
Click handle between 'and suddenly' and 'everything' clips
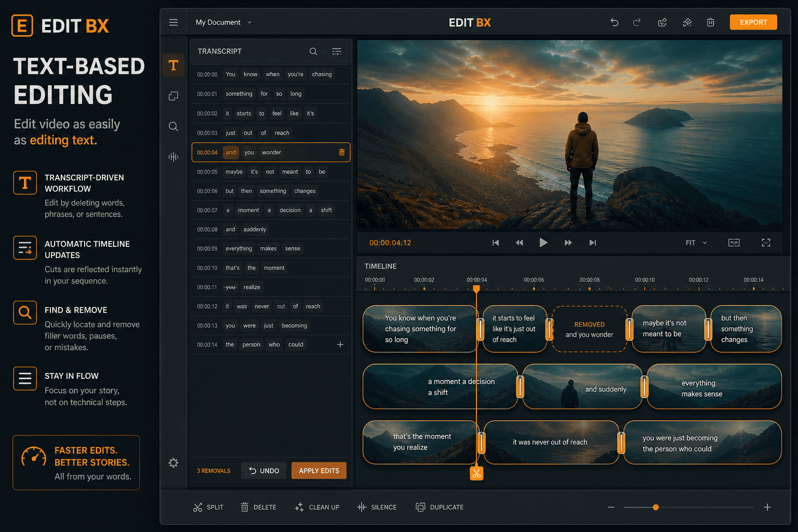tap(645, 387)
